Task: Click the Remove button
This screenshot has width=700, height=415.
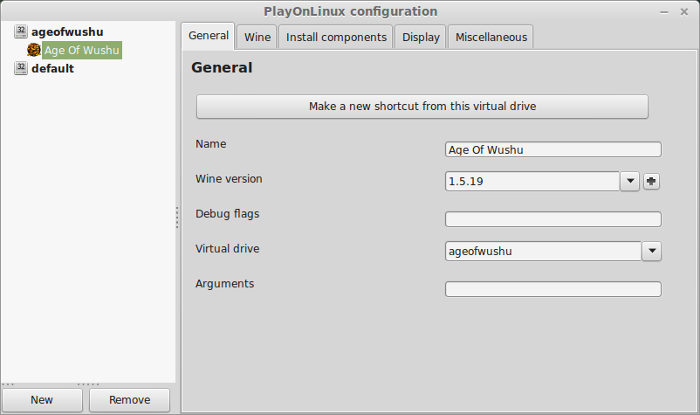Action: (x=129, y=400)
